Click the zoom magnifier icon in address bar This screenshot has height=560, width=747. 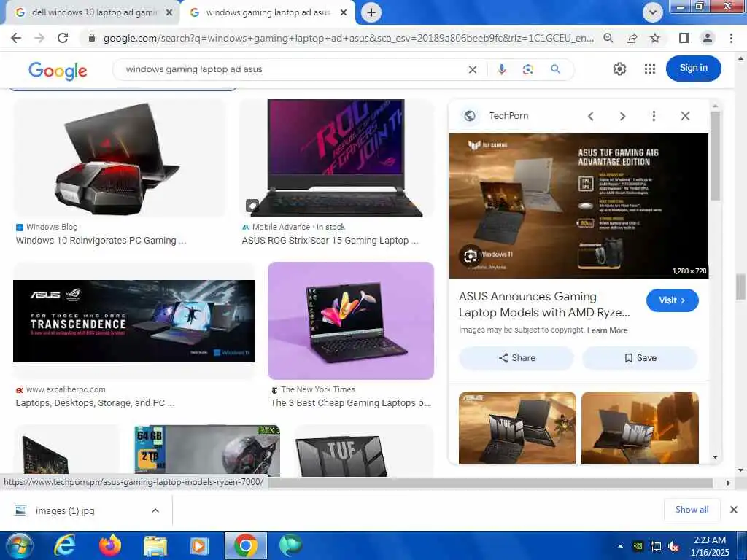(x=608, y=38)
